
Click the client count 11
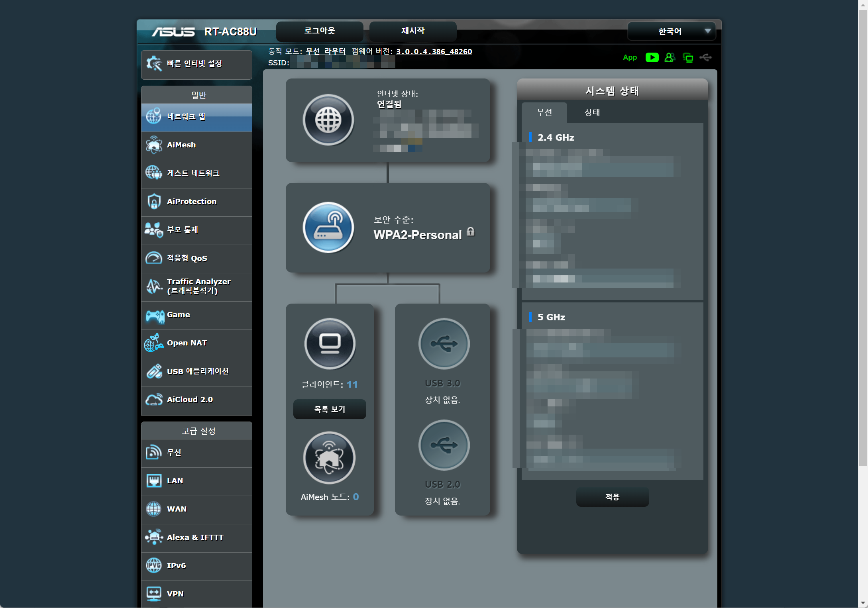(352, 384)
